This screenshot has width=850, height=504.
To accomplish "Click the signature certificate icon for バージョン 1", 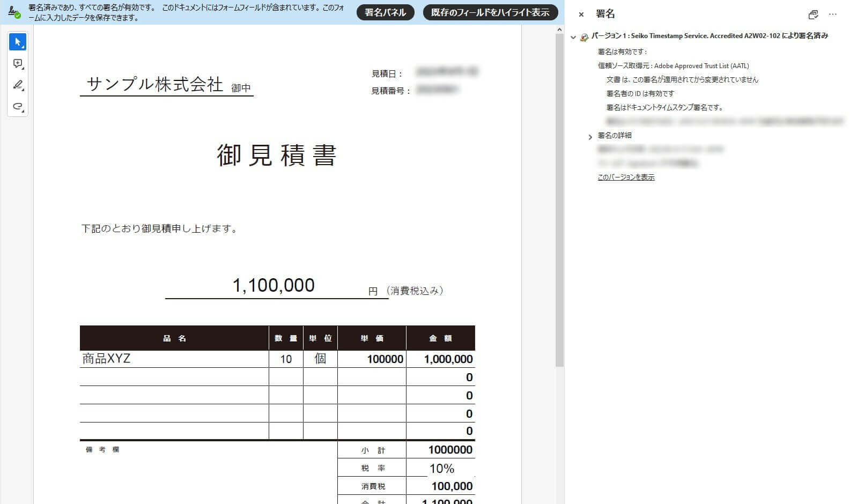I will point(584,37).
